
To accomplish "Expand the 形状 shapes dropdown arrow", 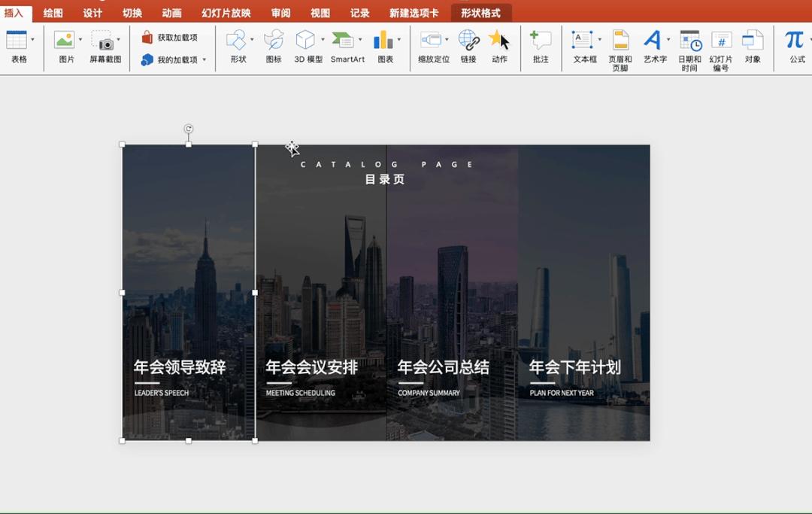I will point(253,38).
